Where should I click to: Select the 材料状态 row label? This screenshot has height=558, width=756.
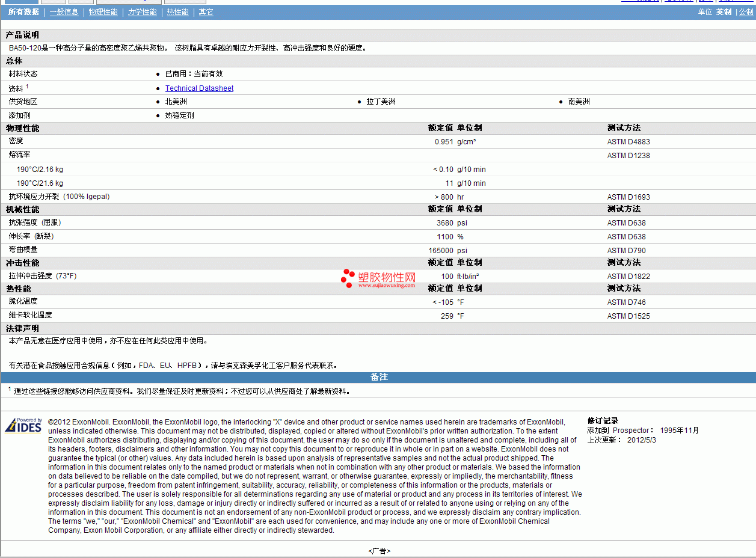click(x=23, y=74)
